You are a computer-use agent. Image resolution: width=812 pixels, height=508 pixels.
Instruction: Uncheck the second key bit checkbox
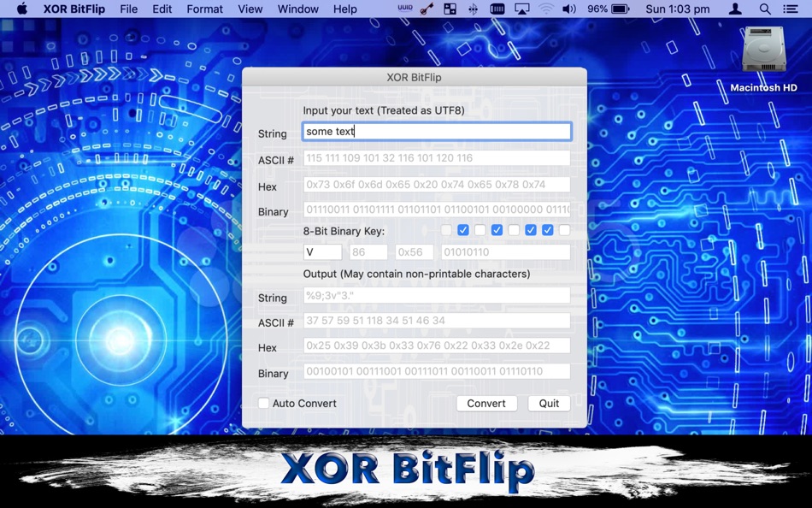[x=463, y=230]
